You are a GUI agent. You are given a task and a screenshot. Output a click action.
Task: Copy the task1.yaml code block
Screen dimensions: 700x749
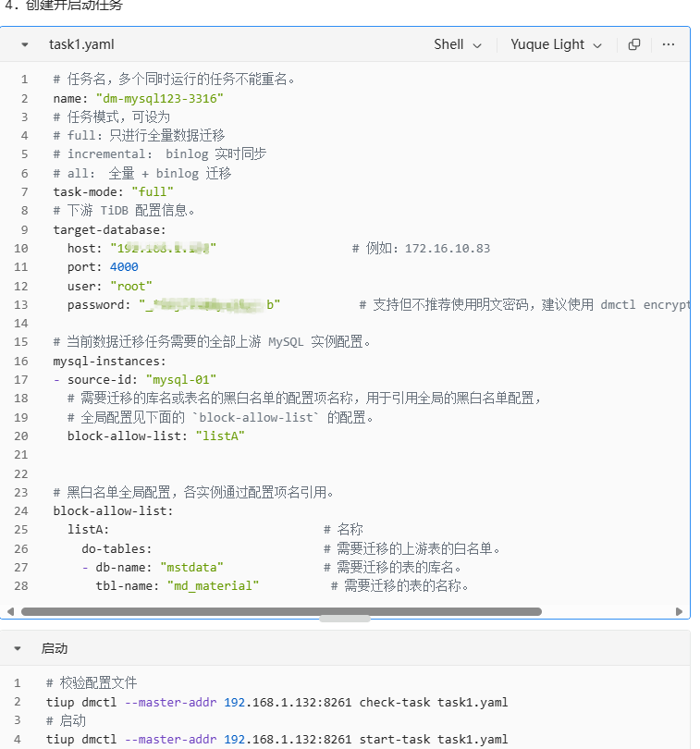pyautogui.click(x=633, y=44)
